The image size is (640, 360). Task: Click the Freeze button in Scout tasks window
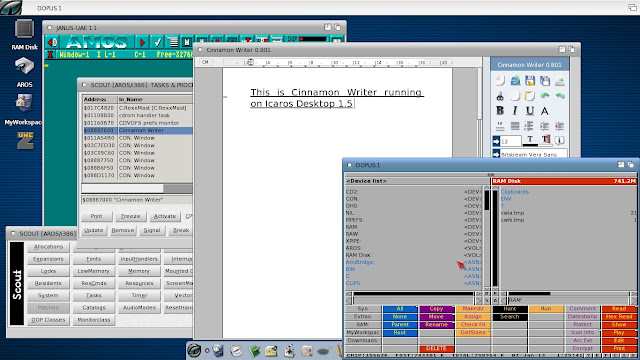[x=131, y=216]
